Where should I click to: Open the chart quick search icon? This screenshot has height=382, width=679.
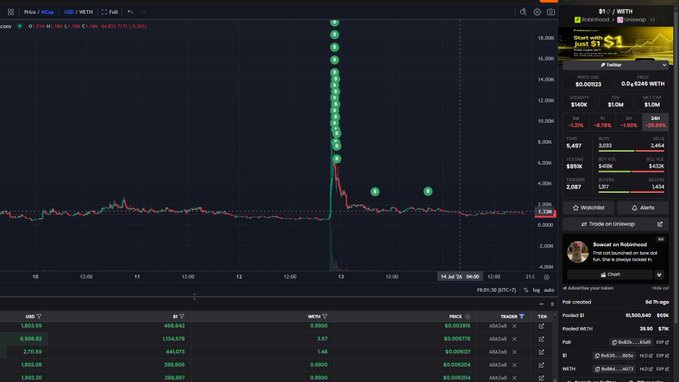click(523, 12)
